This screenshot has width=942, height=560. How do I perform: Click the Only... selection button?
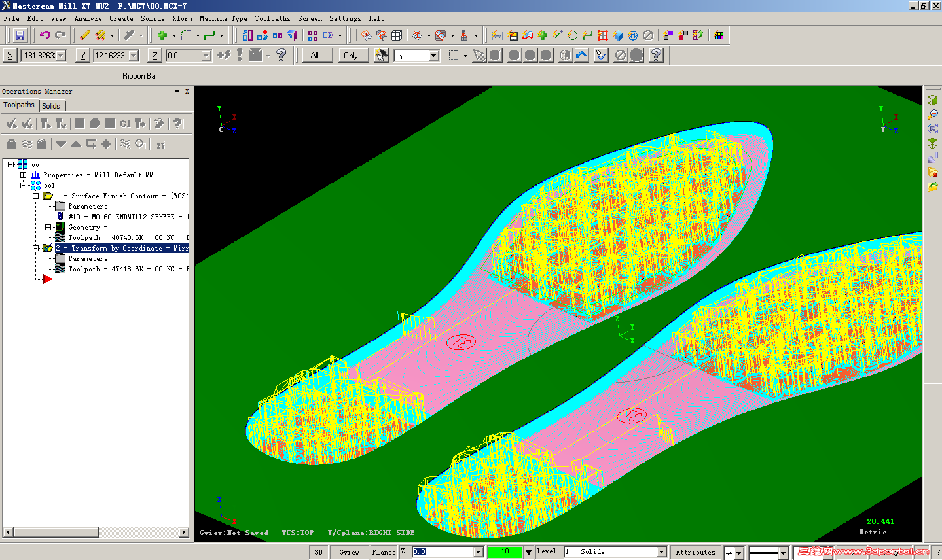tap(353, 56)
